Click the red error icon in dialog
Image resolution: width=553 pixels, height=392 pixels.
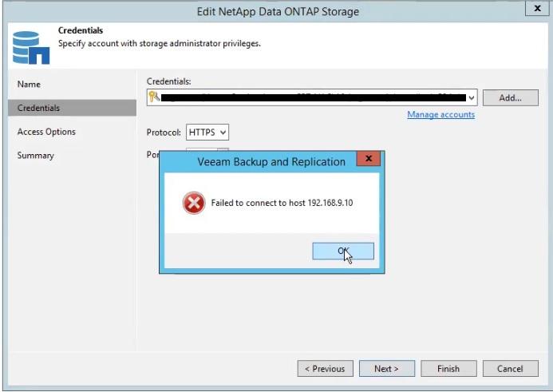coord(194,204)
